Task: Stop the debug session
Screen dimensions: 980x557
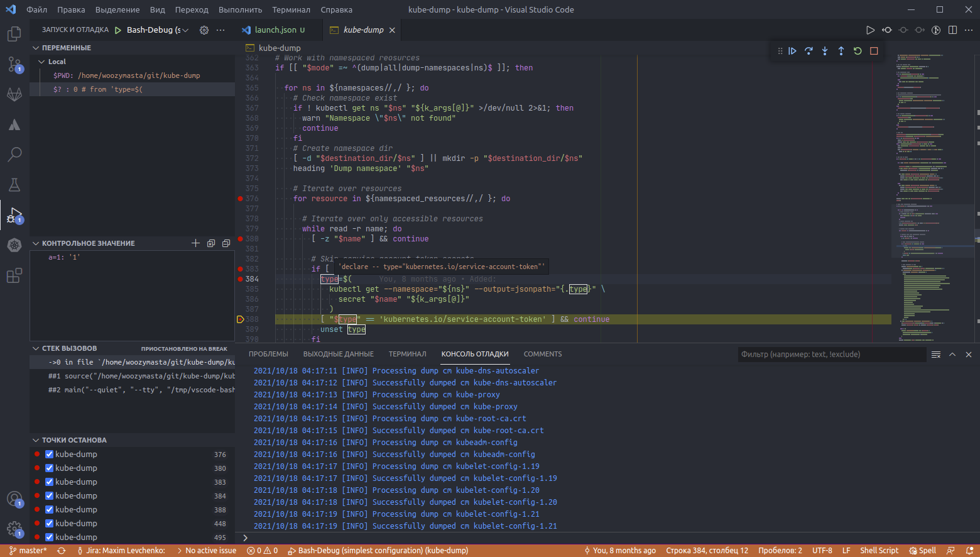Action: [874, 51]
